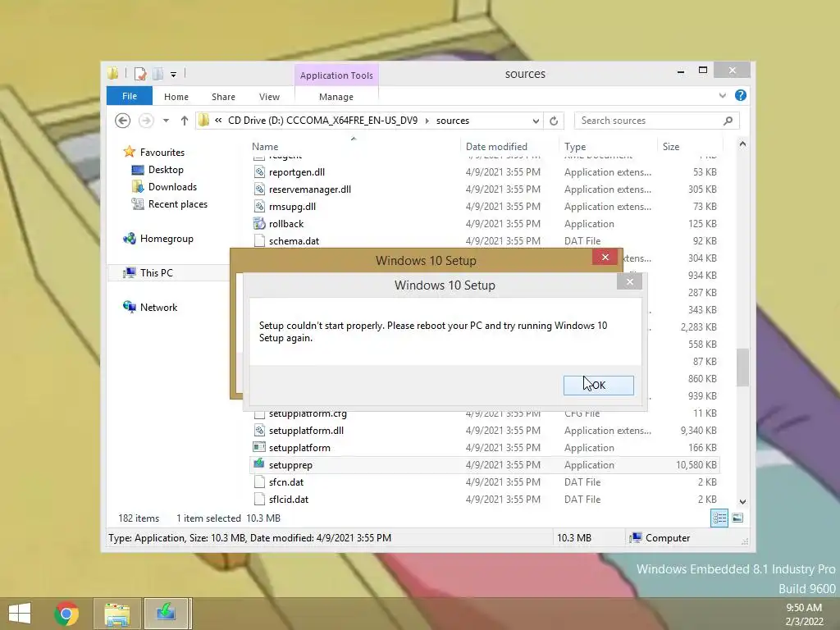
Task: Switch to the Share ribbon tab
Action: point(223,97)
